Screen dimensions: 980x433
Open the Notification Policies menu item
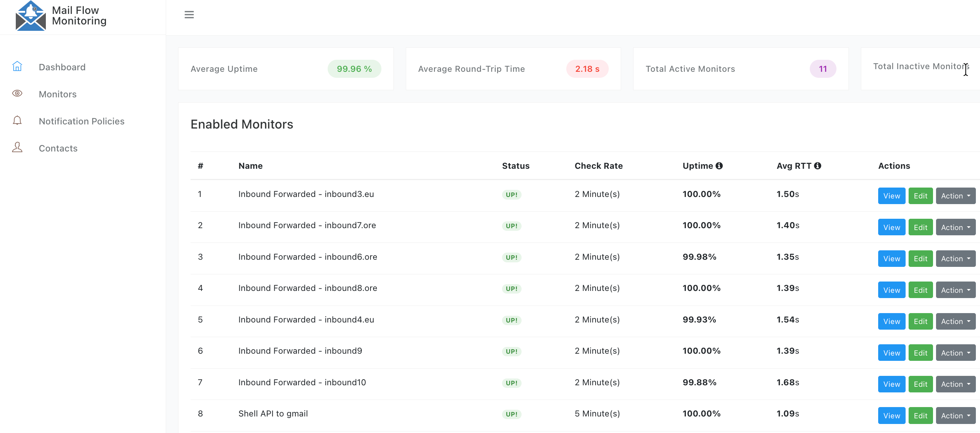[x=82, y=121]
